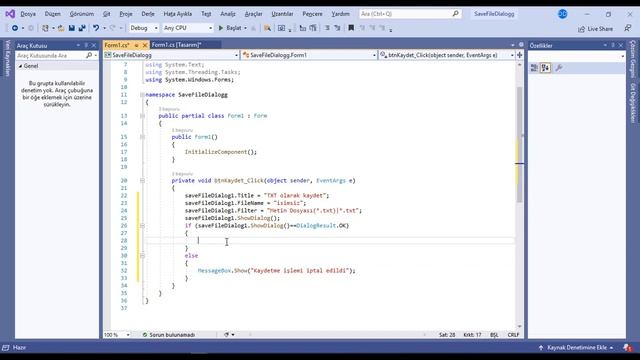The height and width of the screenshot is (360, 640).
Task: Click the Categorized view icon in Özellikler
Action: [x=534, y=68]
